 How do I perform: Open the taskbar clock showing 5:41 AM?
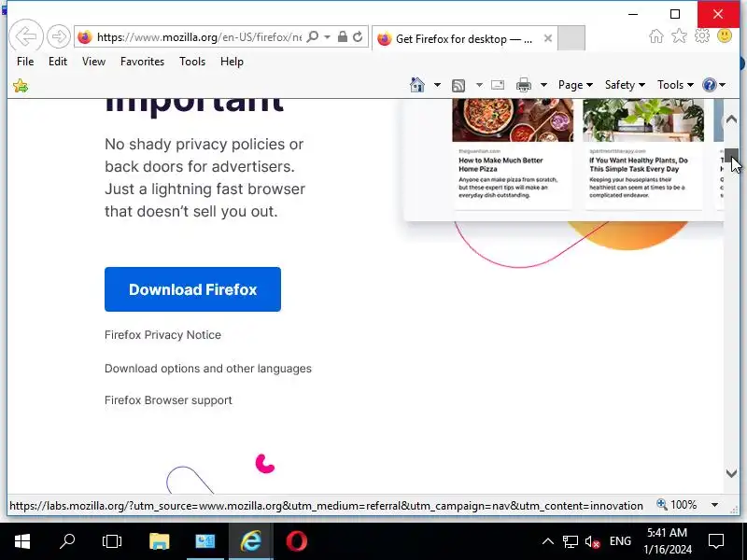(668, 541)
